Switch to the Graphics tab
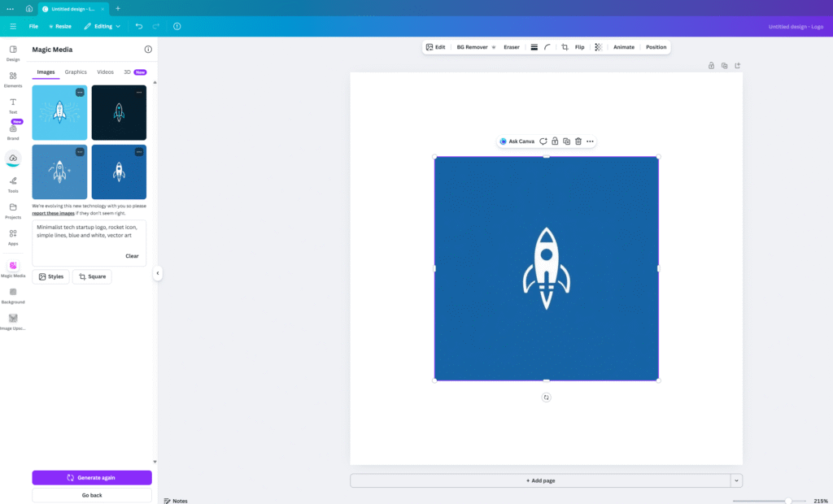This screenshot has height=504, width=833. pyautogui.click(x=76, y=72)
